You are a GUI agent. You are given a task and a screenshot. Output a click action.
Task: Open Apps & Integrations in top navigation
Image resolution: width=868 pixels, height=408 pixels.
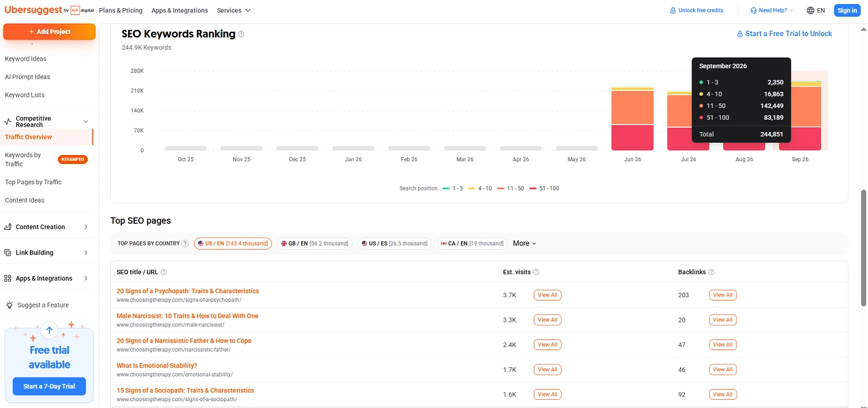[x=180, y=10]
